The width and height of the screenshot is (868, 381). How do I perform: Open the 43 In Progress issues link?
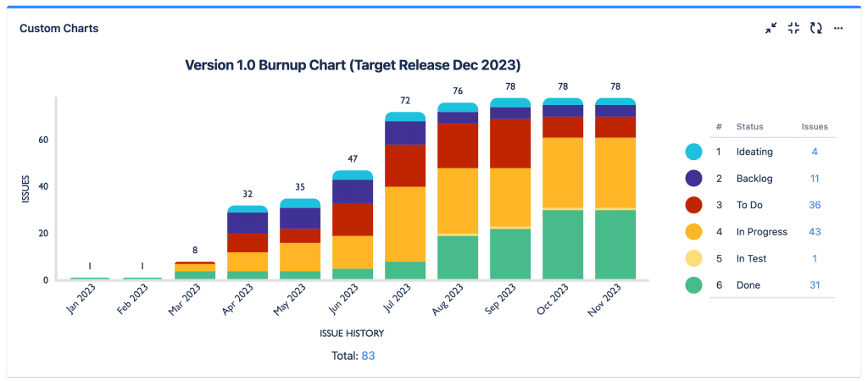pos(814,232)
